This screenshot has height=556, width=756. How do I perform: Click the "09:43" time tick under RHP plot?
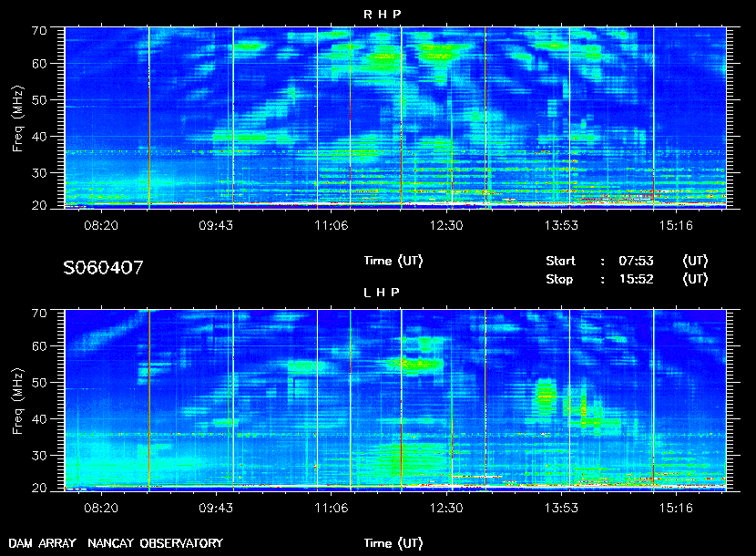(216, 225)
